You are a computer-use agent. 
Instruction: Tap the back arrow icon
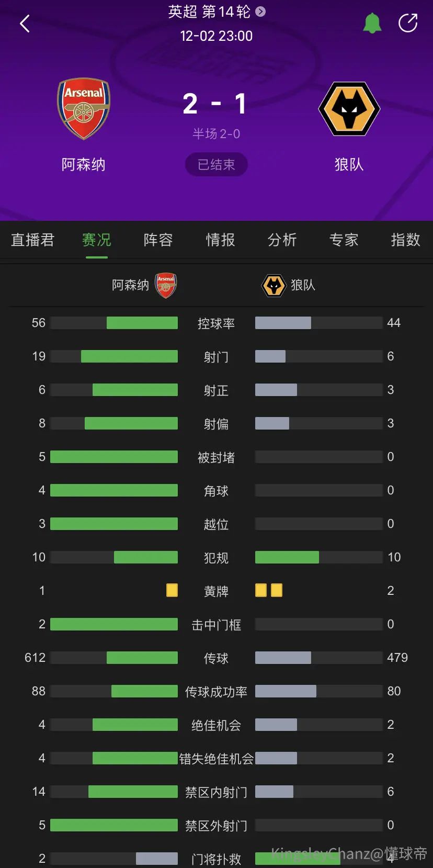point(25,24)
